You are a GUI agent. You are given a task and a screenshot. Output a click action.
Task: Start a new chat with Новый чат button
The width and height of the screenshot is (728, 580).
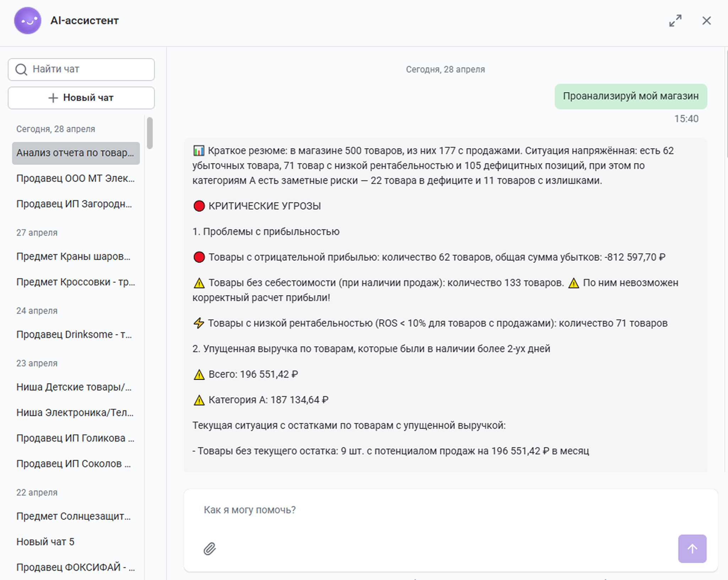coord(81,98)
